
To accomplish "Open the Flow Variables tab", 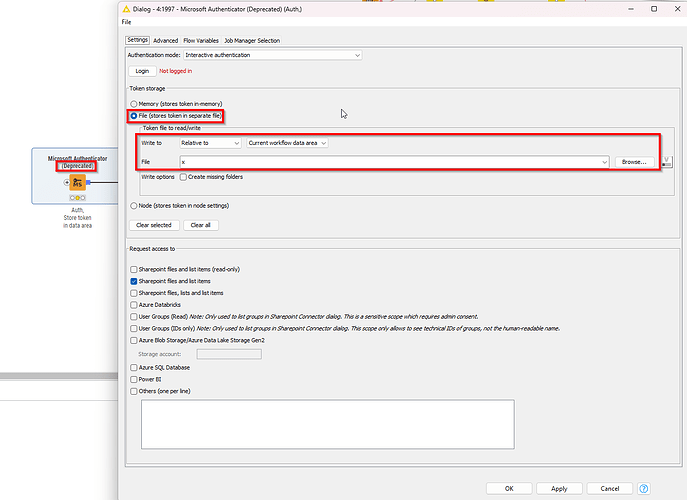I will click(201, 40).
